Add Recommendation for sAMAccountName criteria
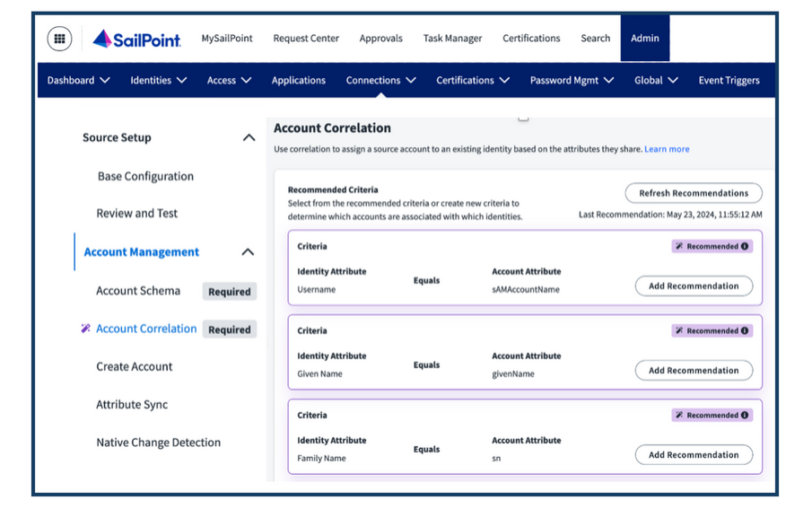812x509 pixels. coord(694,286)
